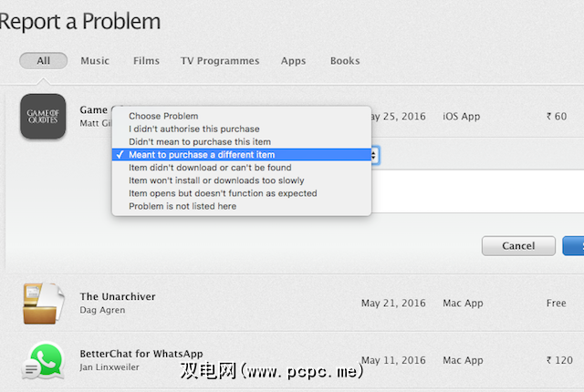Click the 'iOS App' type label

coord(461,117)
